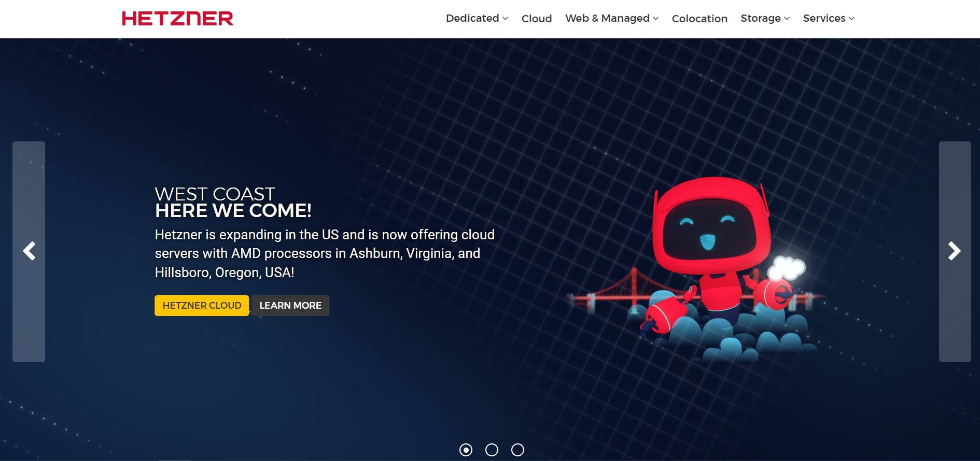The width and height of the screenshot is (980, 461).
Task: Advance carousel with right arrow
Action: [x=955, y=251]
